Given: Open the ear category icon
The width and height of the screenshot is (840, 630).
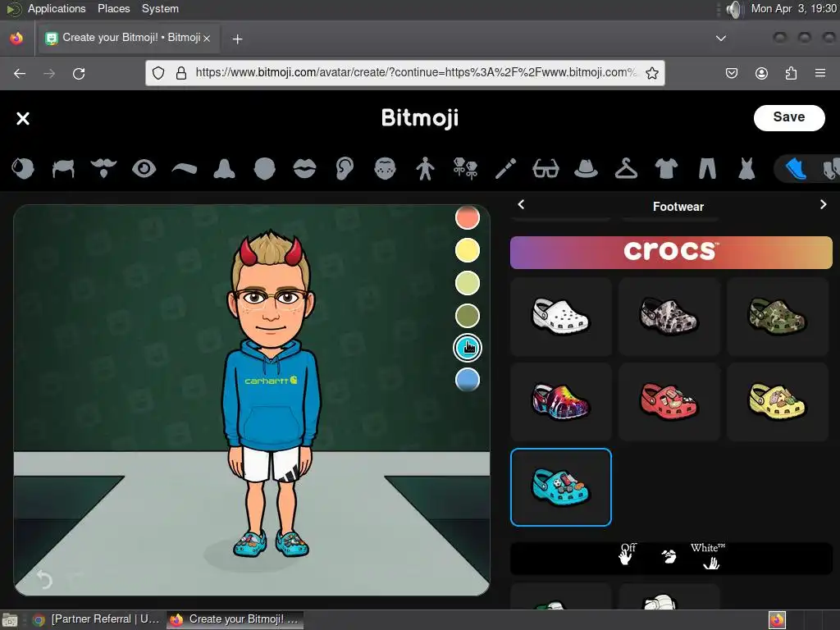Looking at the screenshot, I should (x=345, y=168).
